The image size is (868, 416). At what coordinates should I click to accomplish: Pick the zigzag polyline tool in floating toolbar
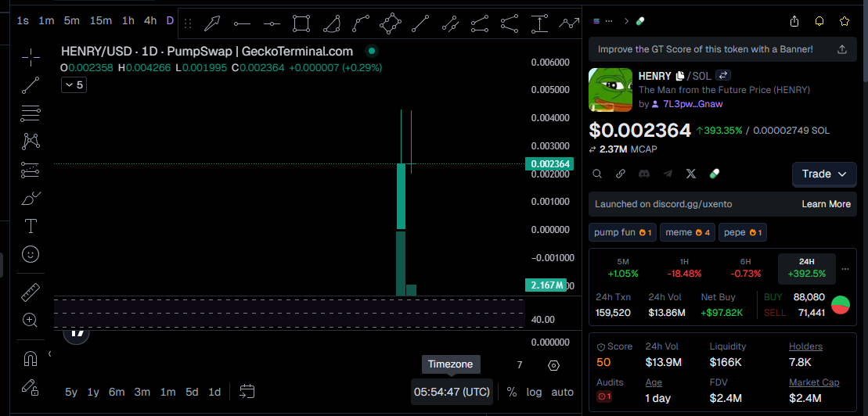(x=568, y=23)
